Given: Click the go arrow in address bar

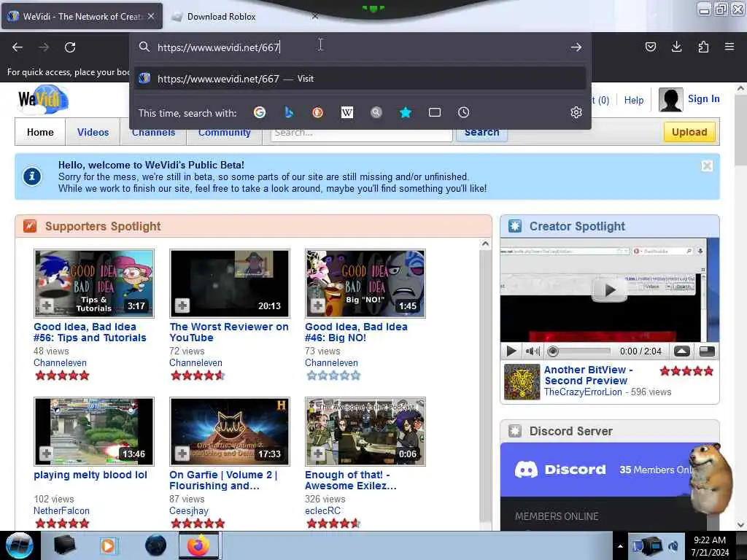Looking at the screenshot, I should tap(576, 47).
